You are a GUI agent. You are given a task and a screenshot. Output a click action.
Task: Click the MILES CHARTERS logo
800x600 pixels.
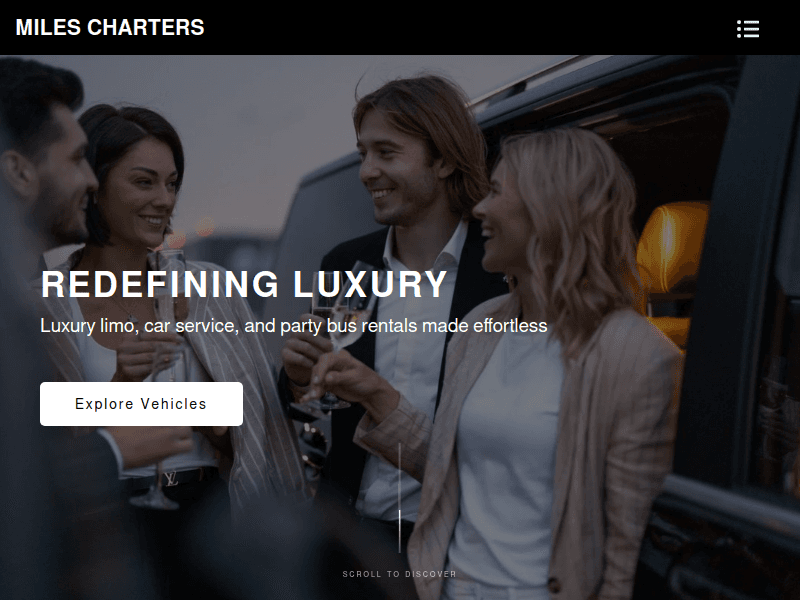pyautogui.click(x=110, y=28)
